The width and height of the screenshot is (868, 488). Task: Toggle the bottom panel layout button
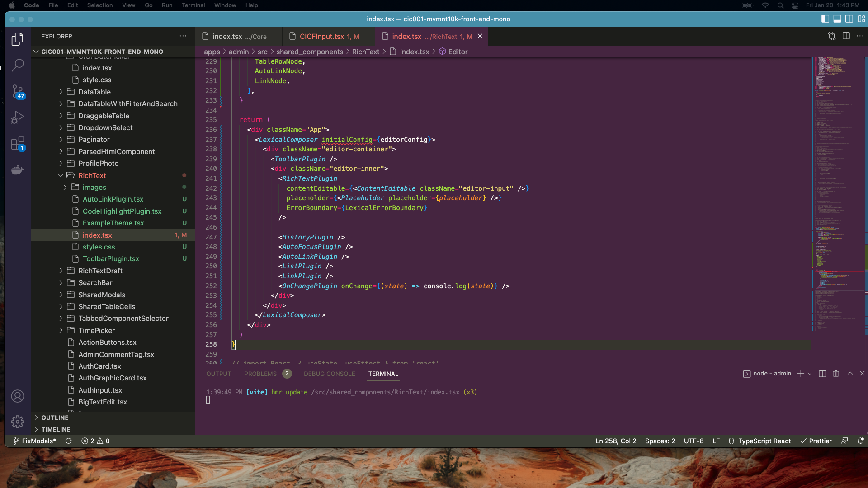(837, 19)
